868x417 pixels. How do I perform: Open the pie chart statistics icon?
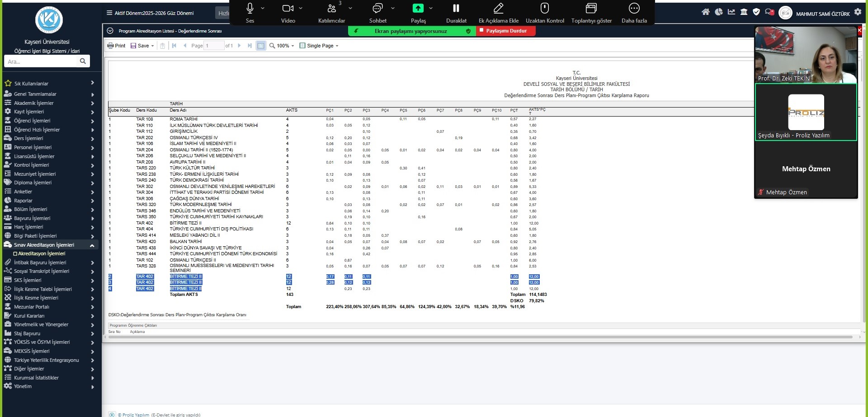point(718,12)
